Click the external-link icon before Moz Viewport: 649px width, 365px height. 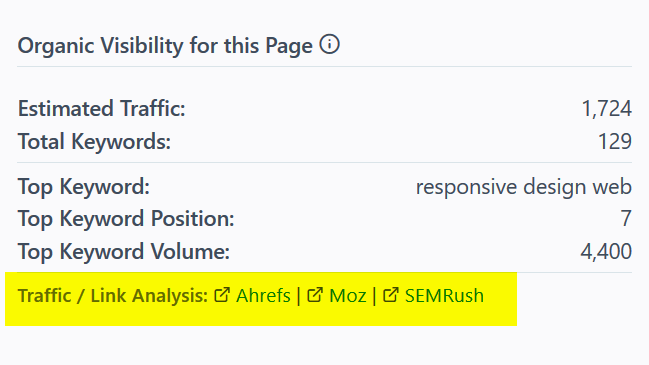315,295
